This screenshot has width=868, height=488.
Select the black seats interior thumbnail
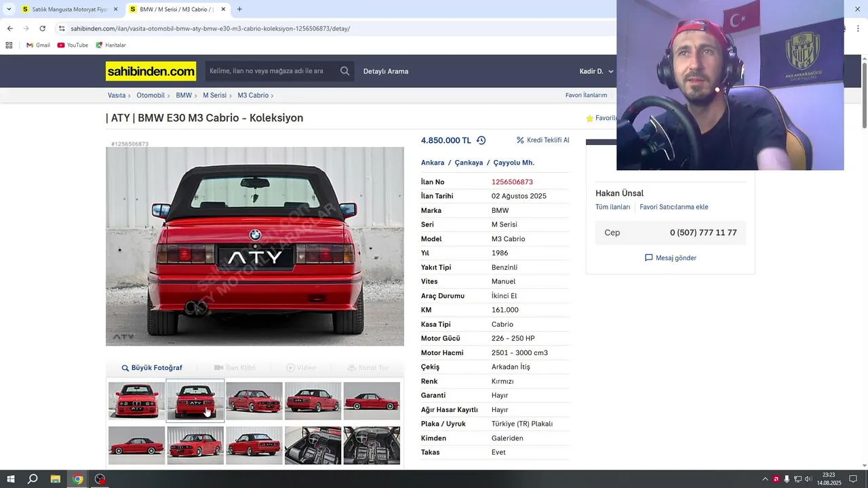313,445
